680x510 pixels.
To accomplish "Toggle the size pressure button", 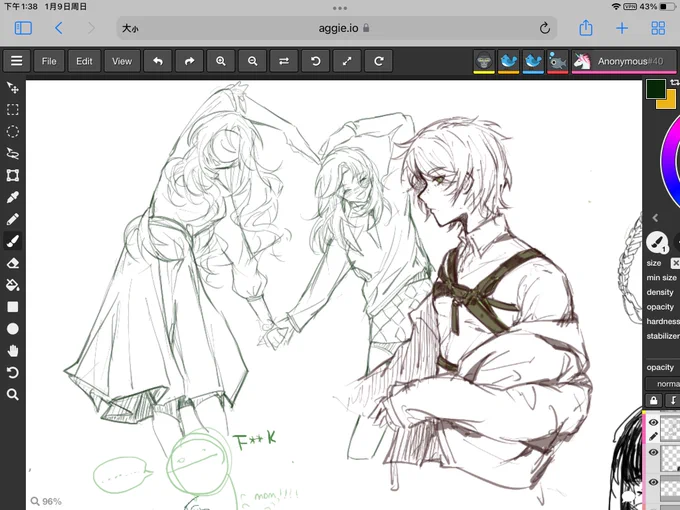I will (x=676, y=263).
